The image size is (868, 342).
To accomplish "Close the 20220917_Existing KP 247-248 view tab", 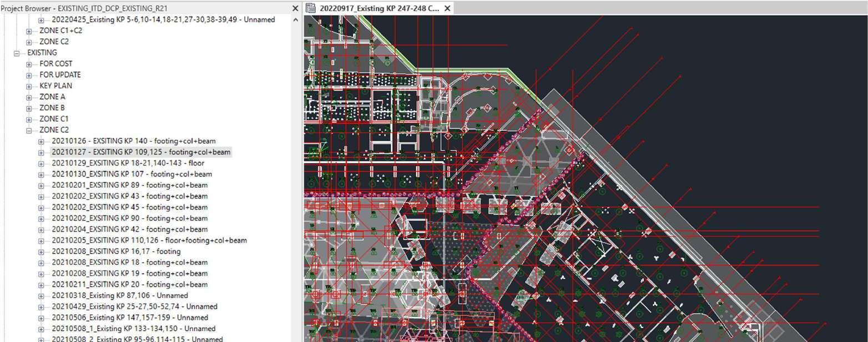I will 447,8.
